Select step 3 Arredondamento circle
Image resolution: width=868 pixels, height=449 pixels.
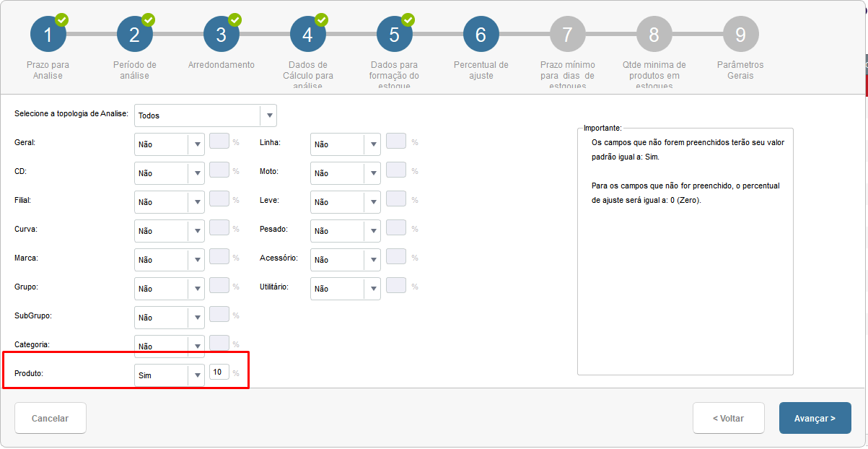click(x=221, y=34)
